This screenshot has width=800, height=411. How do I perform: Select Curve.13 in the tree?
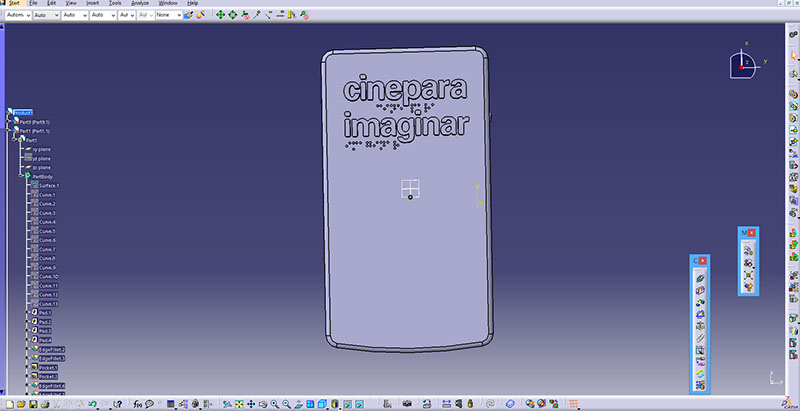[48, 304]
